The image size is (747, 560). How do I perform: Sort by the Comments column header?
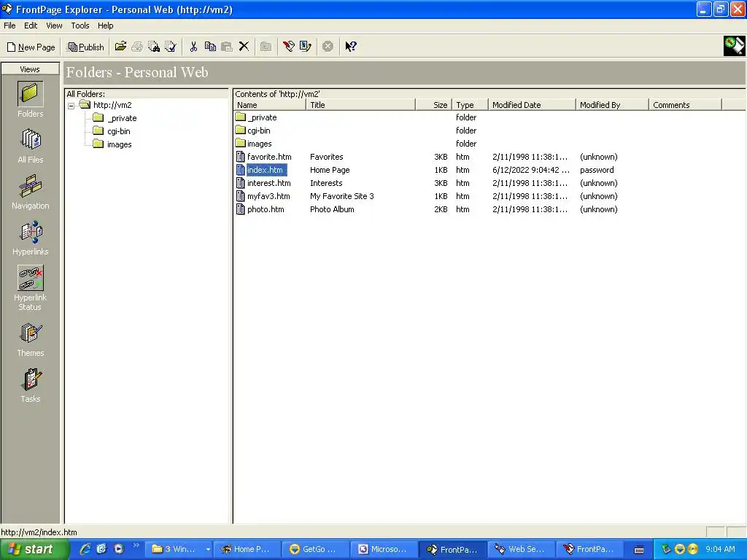point(685,105)
